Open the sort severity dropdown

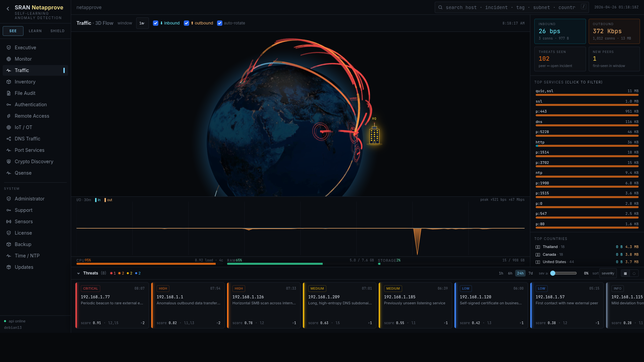click(x=608, y=274)
